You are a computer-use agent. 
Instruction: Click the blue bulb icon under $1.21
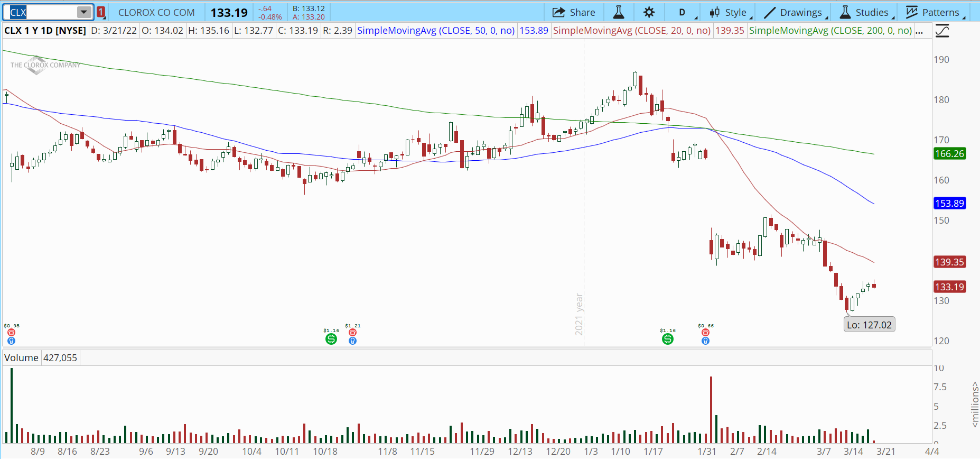tap(352, 341)
